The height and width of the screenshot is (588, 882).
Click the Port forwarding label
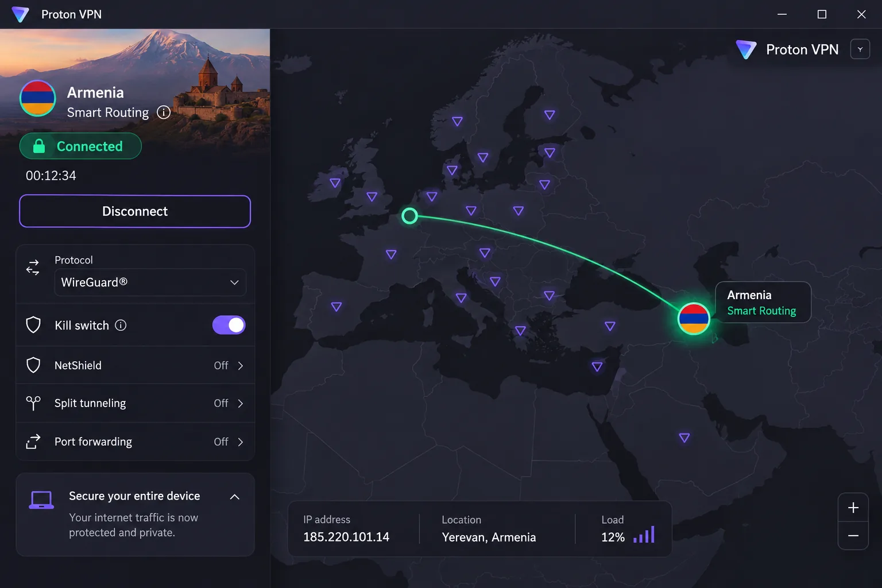pos(93,442)
